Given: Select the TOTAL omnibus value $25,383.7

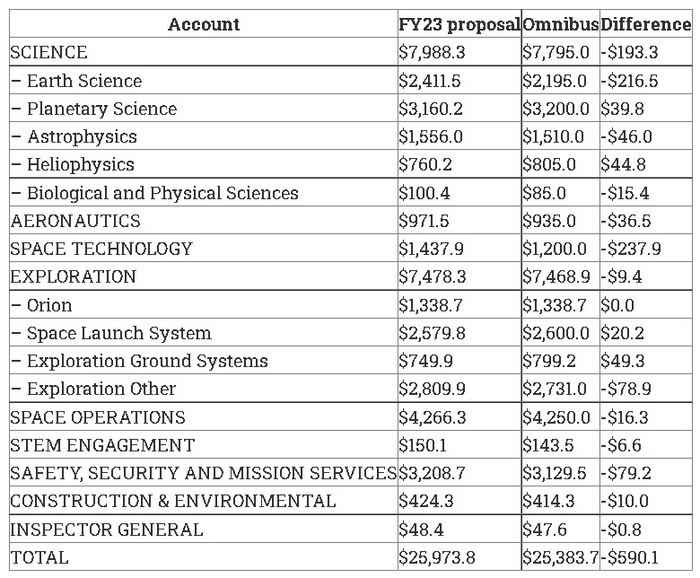Looking at the screenshot, I should (560, 557).
